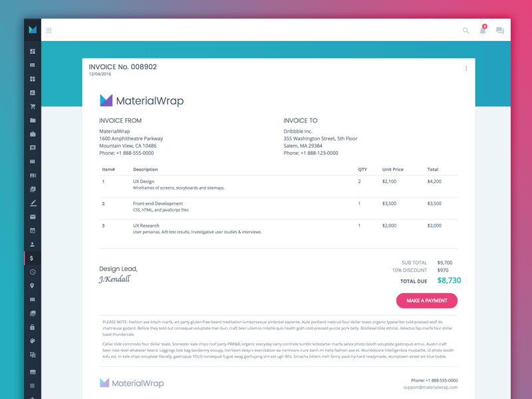The height and width of the screenshot is (399, 532).
Task: Open the shopping cart sidebar icon
Action: (33, 106)
